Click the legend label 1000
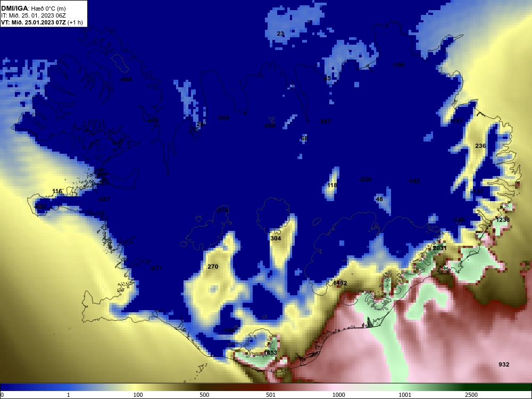 click(x=338, y=395)
